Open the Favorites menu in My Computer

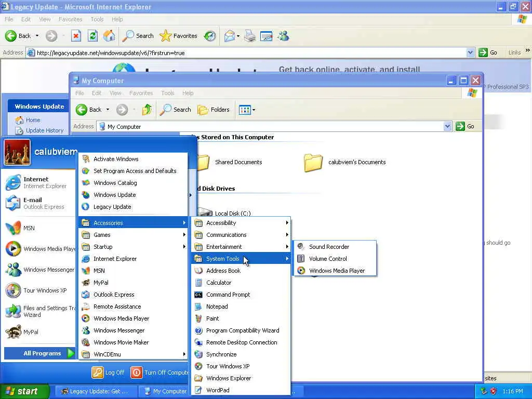pyautogui.click(x=141, y=93)
